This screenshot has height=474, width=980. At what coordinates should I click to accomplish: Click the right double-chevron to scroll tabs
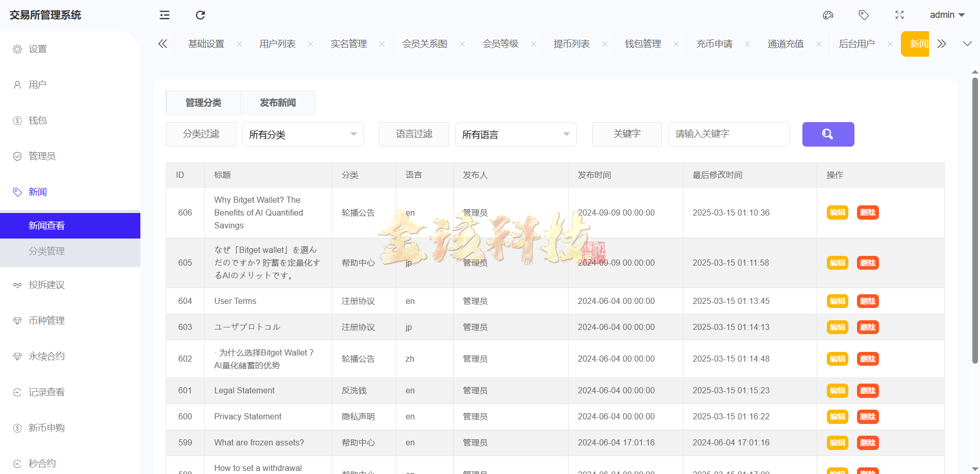tap(942, 44)
